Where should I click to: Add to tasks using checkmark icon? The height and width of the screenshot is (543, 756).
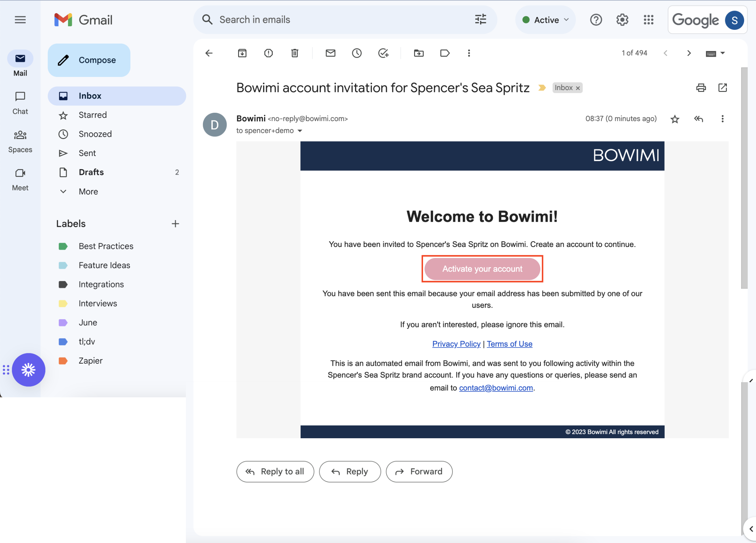click(383, 53)
